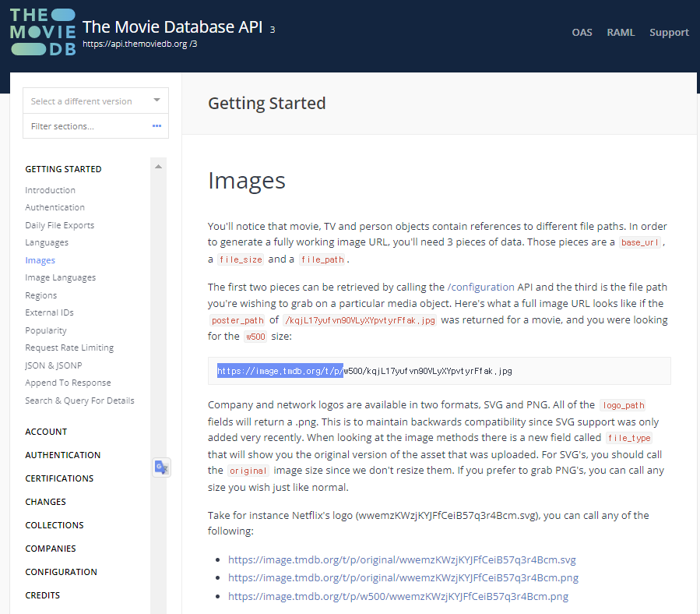Click The Movie DB logo
Screen dimensions: 700x614
pos(43,32)
